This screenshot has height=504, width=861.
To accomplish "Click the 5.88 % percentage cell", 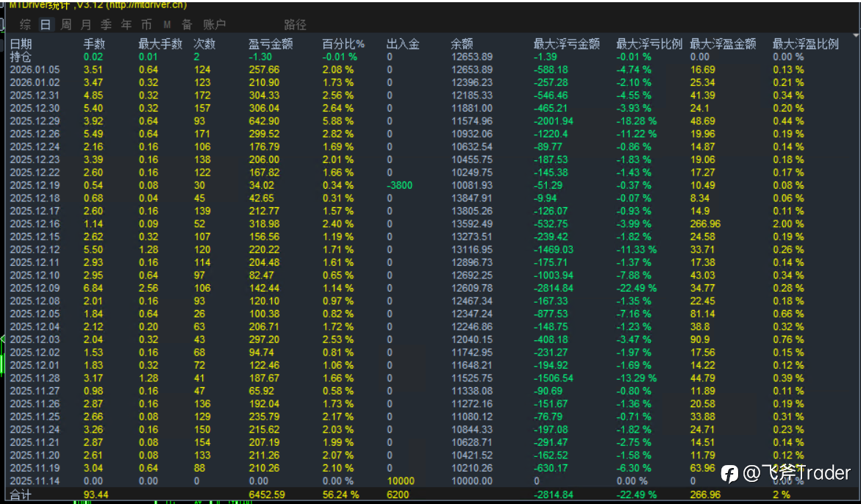I will click(x=338, y=121).
